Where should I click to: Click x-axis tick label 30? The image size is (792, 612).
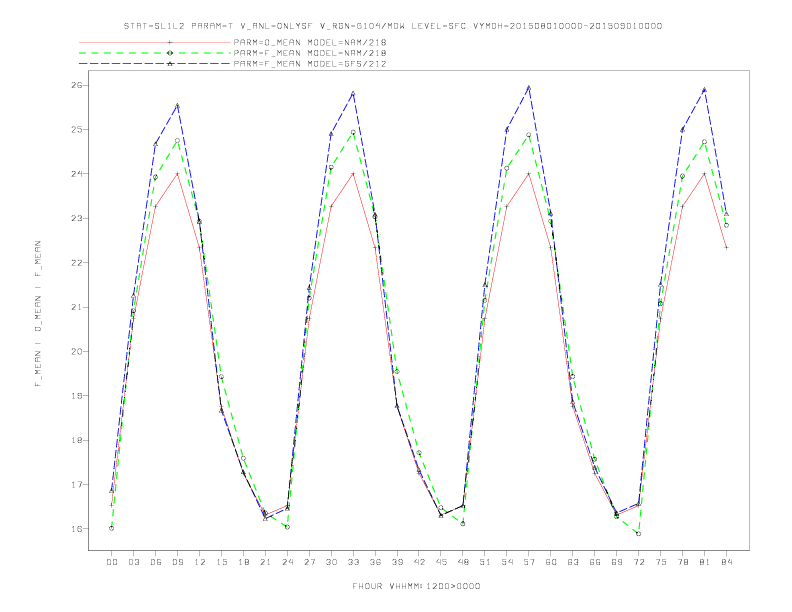point(331,562)
